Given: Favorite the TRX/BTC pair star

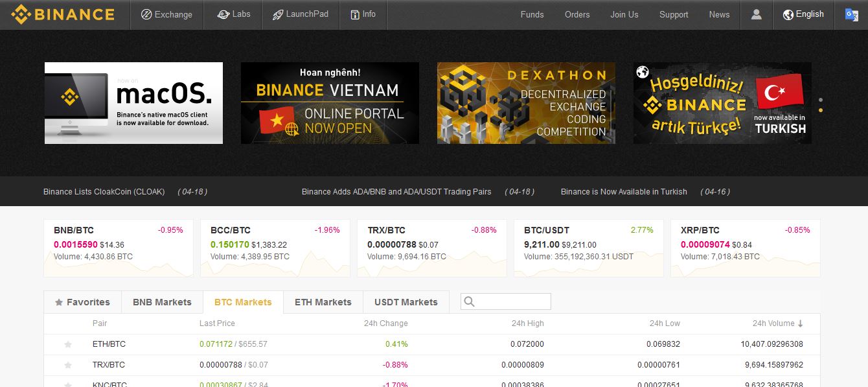Looking at the screenshot, I should click(x=68, y=366).
